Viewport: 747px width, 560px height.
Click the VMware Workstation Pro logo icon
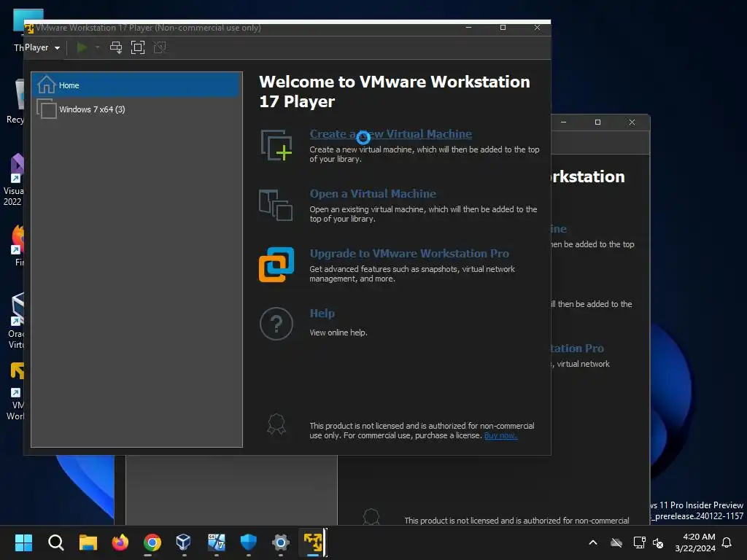tap(276, 265)
